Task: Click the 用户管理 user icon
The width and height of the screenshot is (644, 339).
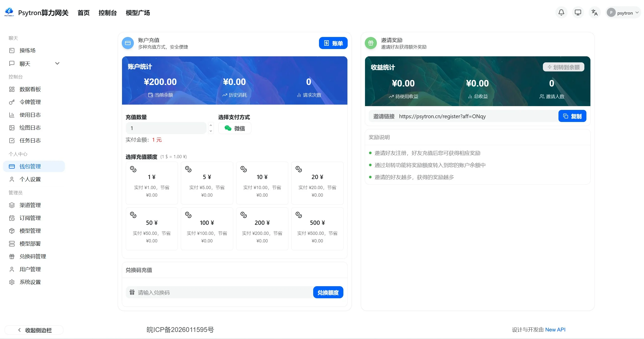Action: (12, 269)
